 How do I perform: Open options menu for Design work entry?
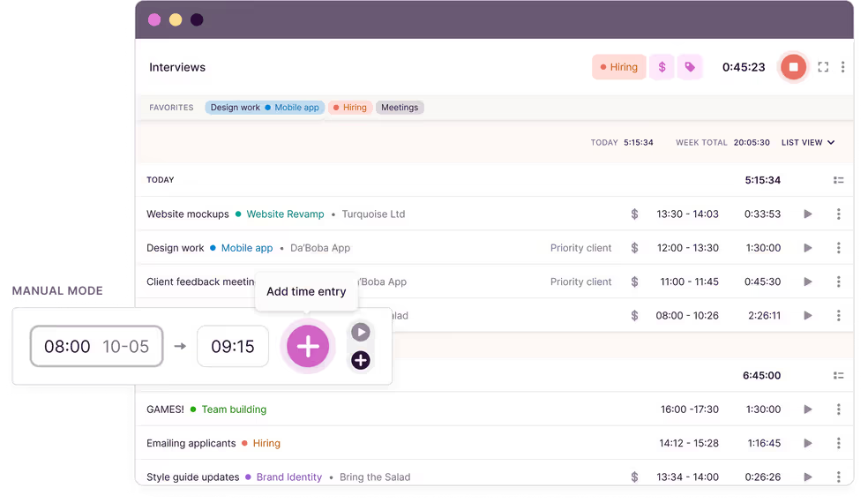coord(838,248)
